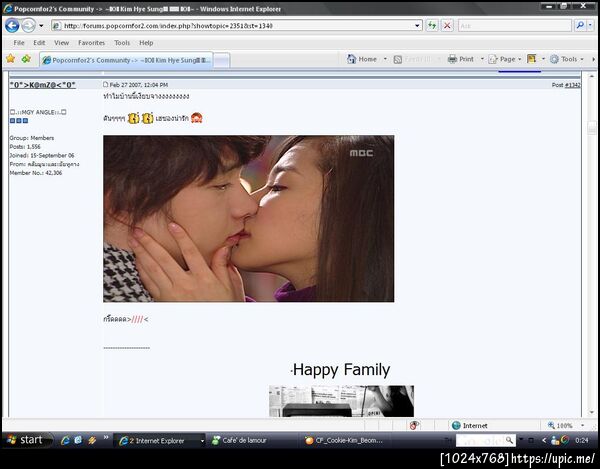This screenshot has height=469, width=600.
Task: Click the MBC kissing scene image
Action: point(249,218)
